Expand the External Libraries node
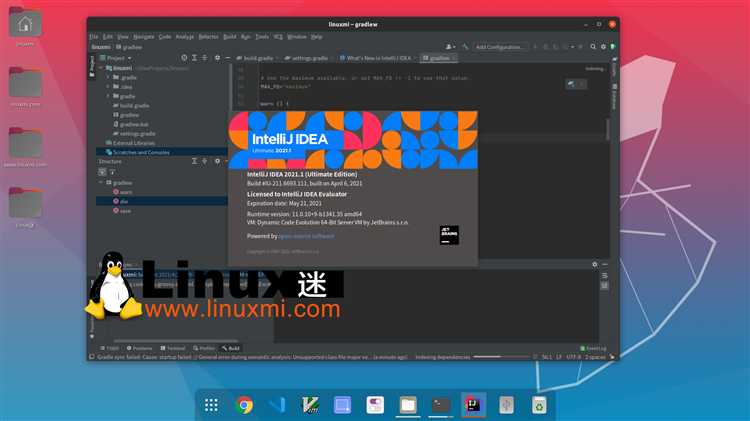 coord(134,142)
